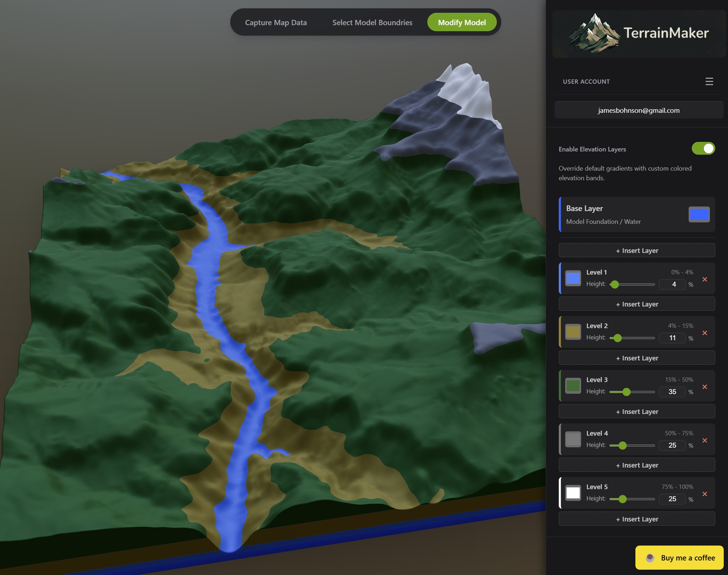The image size is (728, 575).
Task: Open the Level 2 tan color swatch
Action: (x=573, y=332)
